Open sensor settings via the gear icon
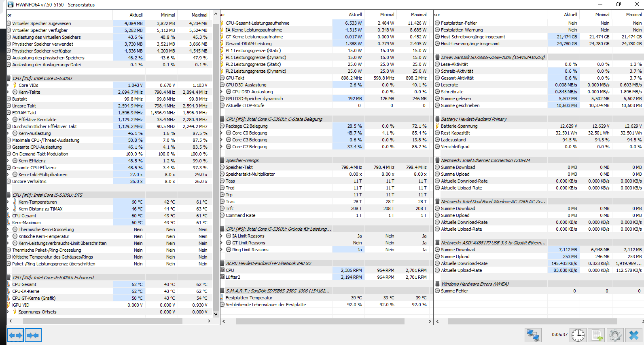644x345 pixels. (615, 335)
